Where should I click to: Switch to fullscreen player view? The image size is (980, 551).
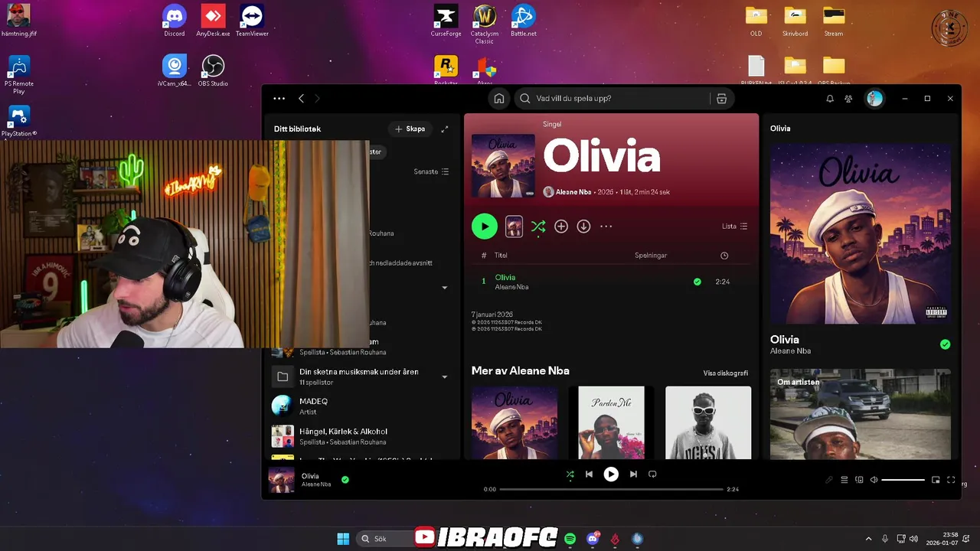(x=951, y=480)
